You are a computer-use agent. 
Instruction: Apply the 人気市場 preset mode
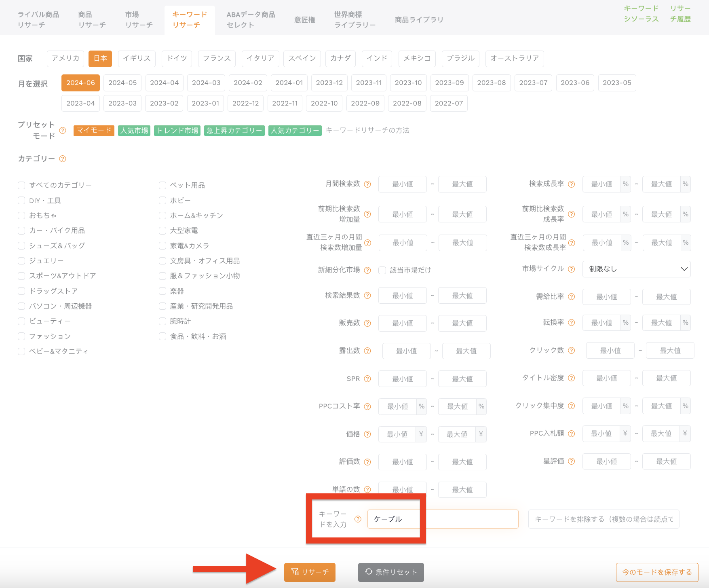click(134, 131)
